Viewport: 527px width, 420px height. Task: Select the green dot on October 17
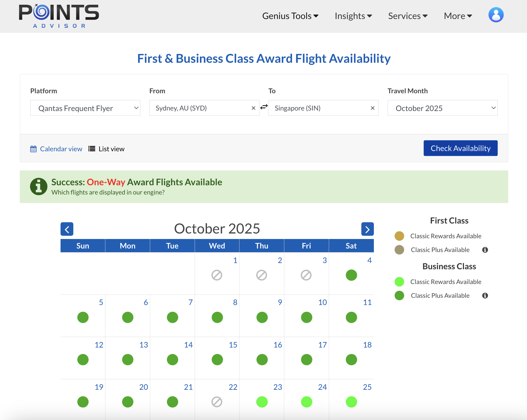tap(307, 360)
